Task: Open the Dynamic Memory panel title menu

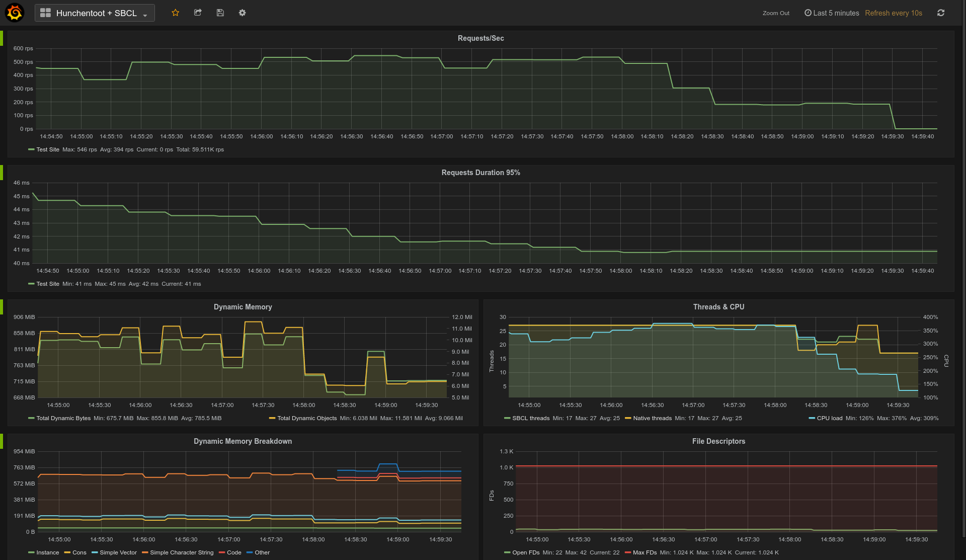Action: [x=243, y=306]
